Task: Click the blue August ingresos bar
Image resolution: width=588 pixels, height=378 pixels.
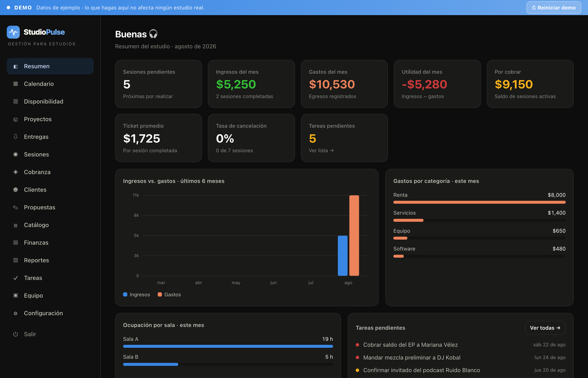Action: click(343, 256)
